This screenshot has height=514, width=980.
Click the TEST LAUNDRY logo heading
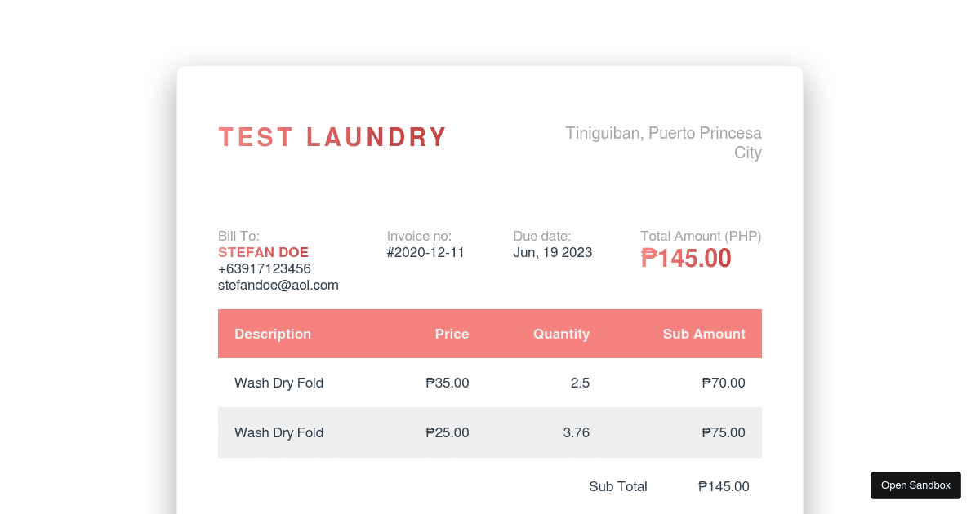(332, 137)
